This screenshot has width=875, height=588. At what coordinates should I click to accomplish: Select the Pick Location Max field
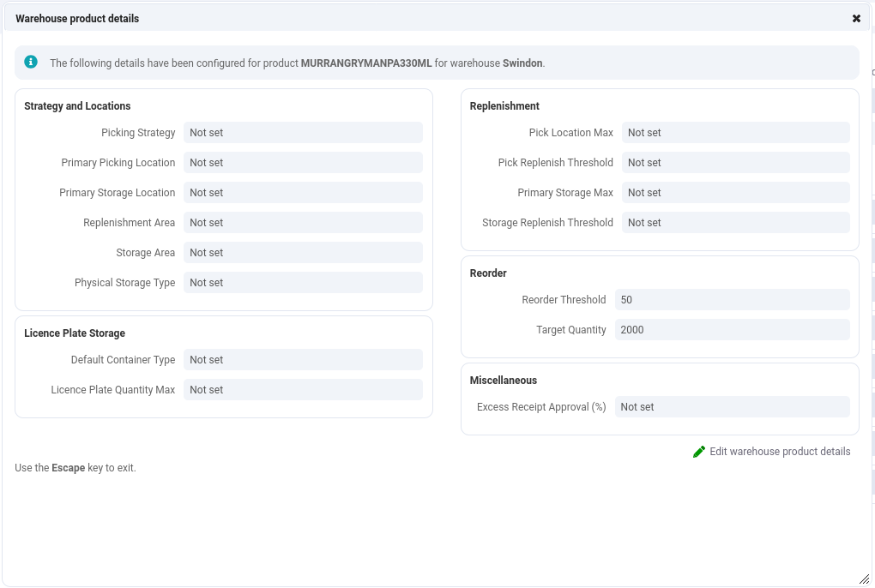click(x=735, y=133)
